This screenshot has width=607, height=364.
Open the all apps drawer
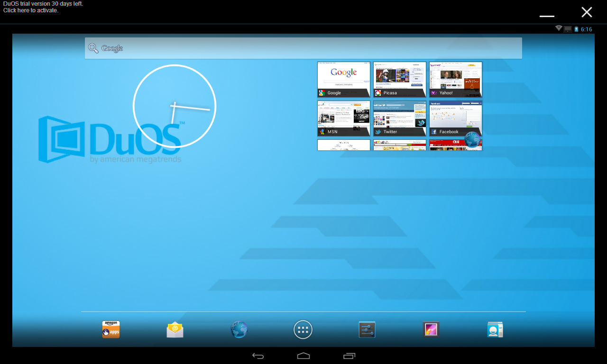303,329
